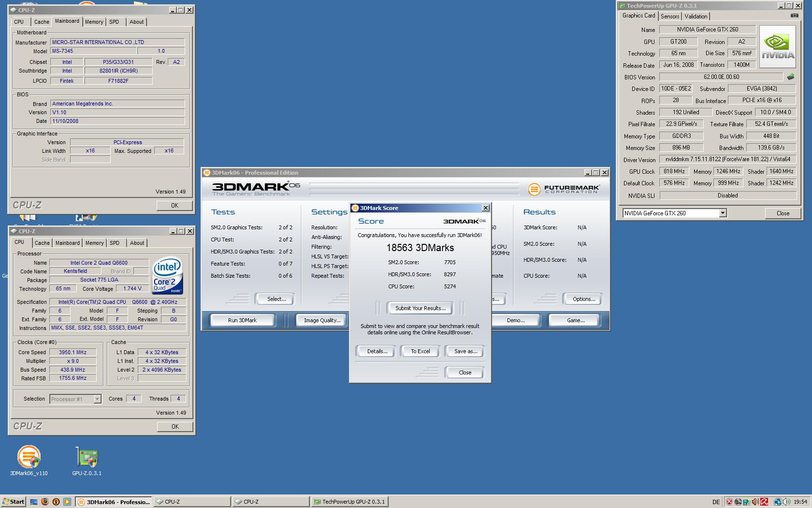Open the Avira red umbrella tray icon

[765, 502]
